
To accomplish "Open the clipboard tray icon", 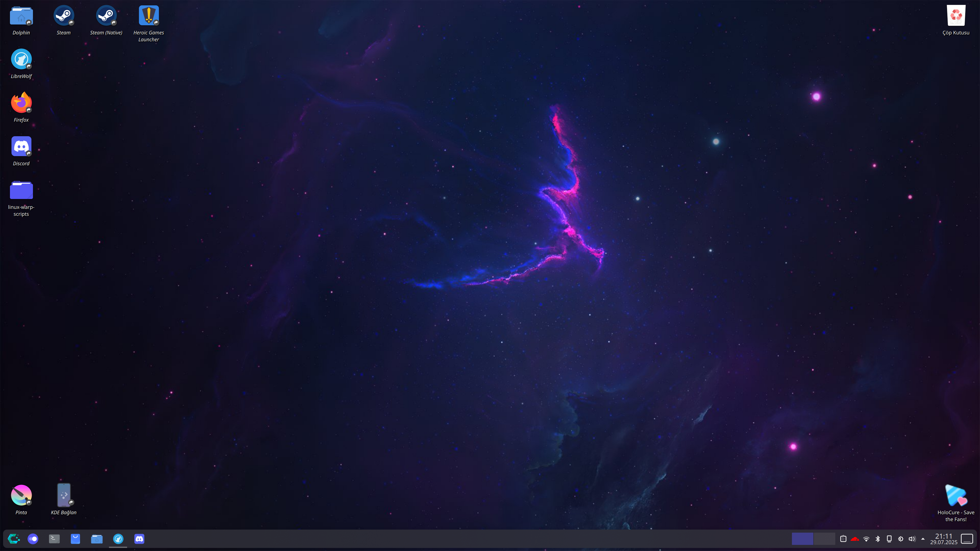I will coord(843,539).
